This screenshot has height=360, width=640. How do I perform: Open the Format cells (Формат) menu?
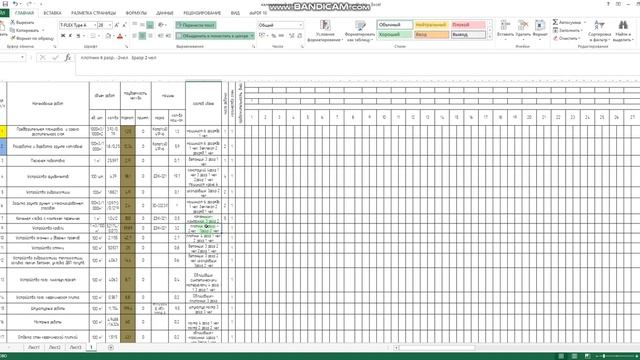coord(540,29)
